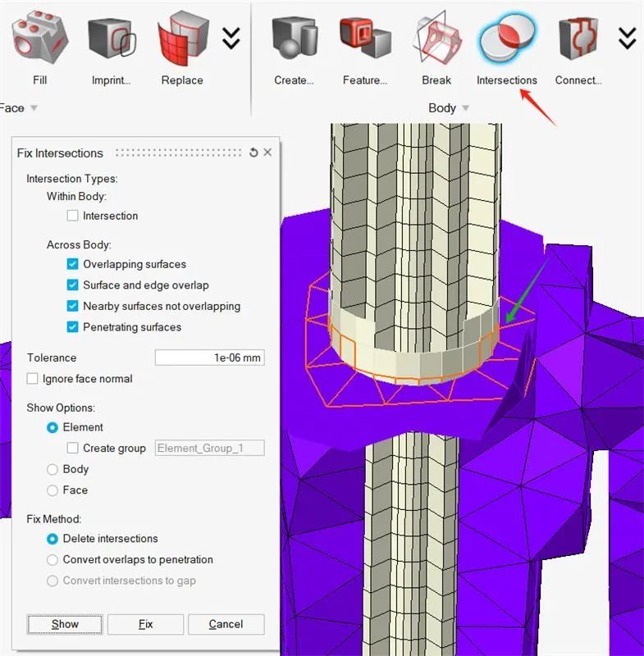
Task: Choose Convert overlaps to penetration
Action: point(53,559)
